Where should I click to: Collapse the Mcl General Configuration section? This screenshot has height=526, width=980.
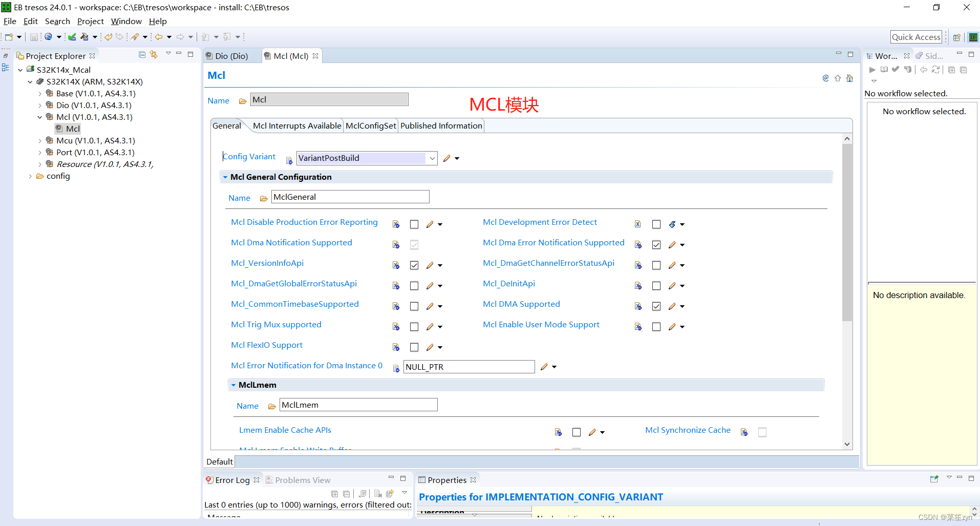(x=225, y=177)
